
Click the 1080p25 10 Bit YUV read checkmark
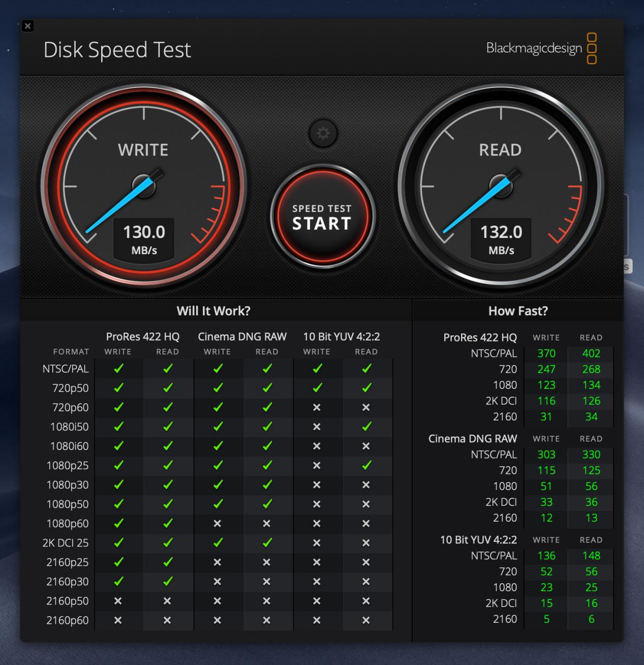366,465
